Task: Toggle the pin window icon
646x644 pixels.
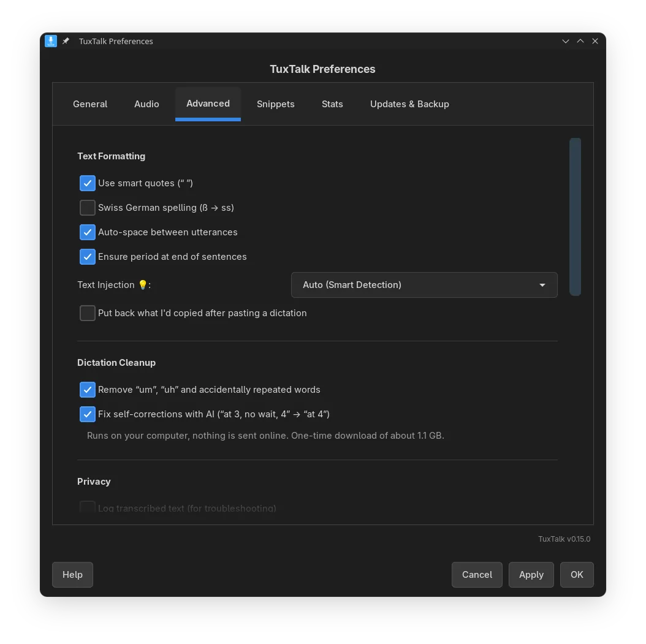Action: (66, 41)
